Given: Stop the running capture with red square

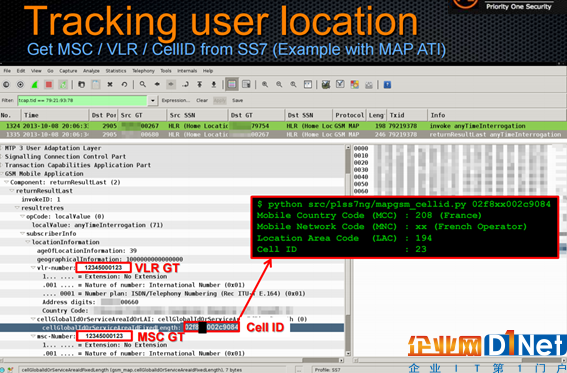Looking at the screenshot, I should 49,85.
